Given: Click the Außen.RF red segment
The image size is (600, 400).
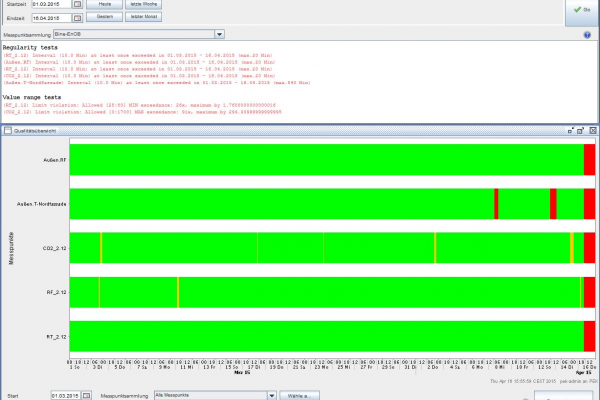Looking at the screenshot, I should click(589, 160).
